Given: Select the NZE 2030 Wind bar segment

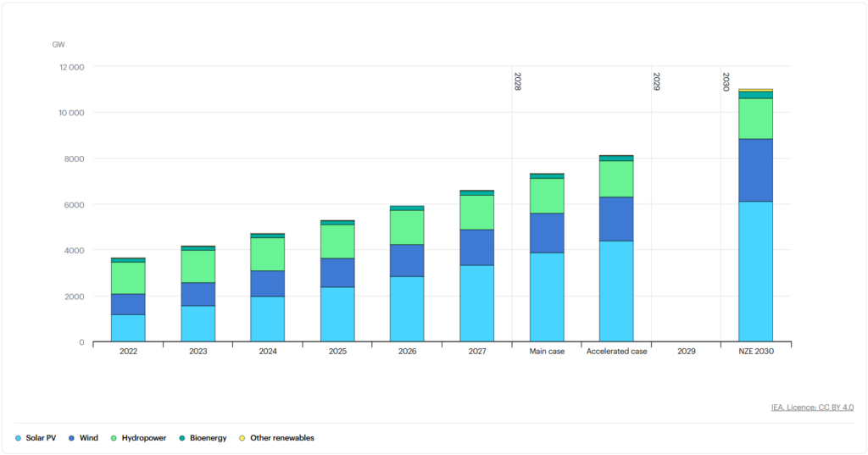Looking at the screenshot, I should click(755, 169).
